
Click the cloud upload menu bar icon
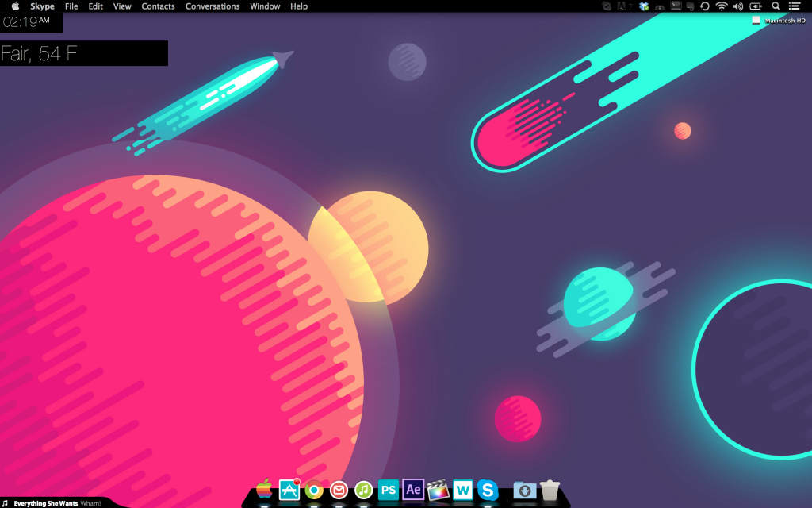click(660, 6)
